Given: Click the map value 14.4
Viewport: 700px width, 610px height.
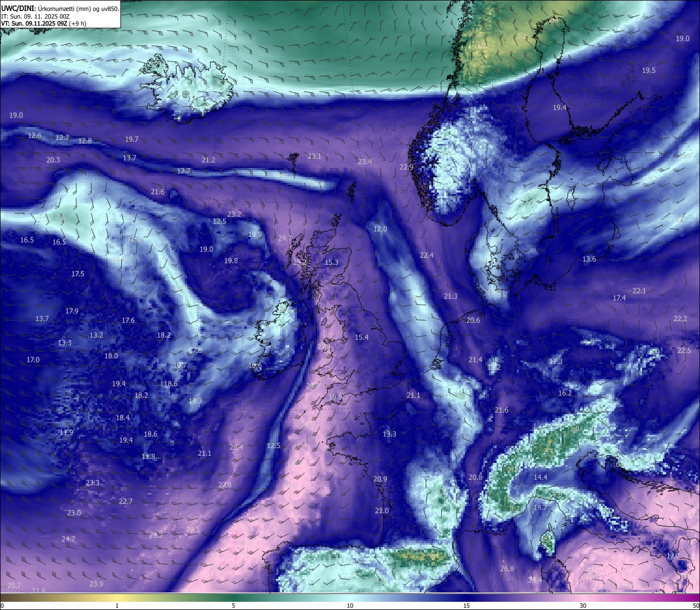Looking at the screenshot, I should coord(540,478).
